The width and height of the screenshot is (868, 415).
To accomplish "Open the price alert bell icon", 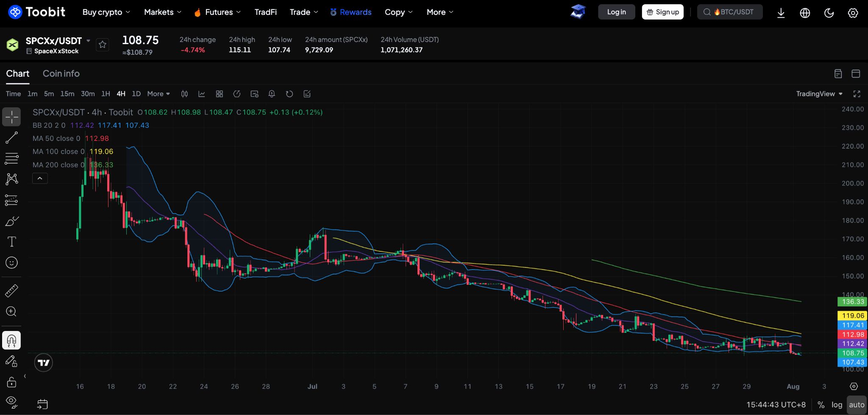I will tap(272, 94).
